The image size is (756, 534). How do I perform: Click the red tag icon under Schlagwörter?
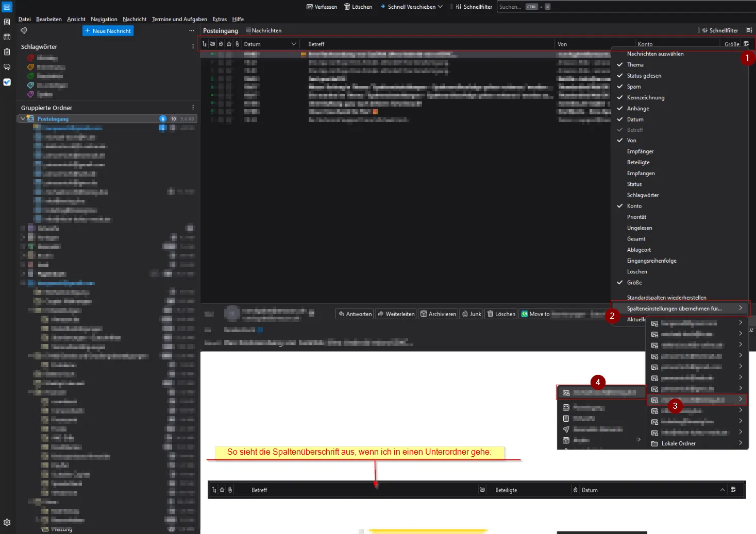tap(30, 58)
